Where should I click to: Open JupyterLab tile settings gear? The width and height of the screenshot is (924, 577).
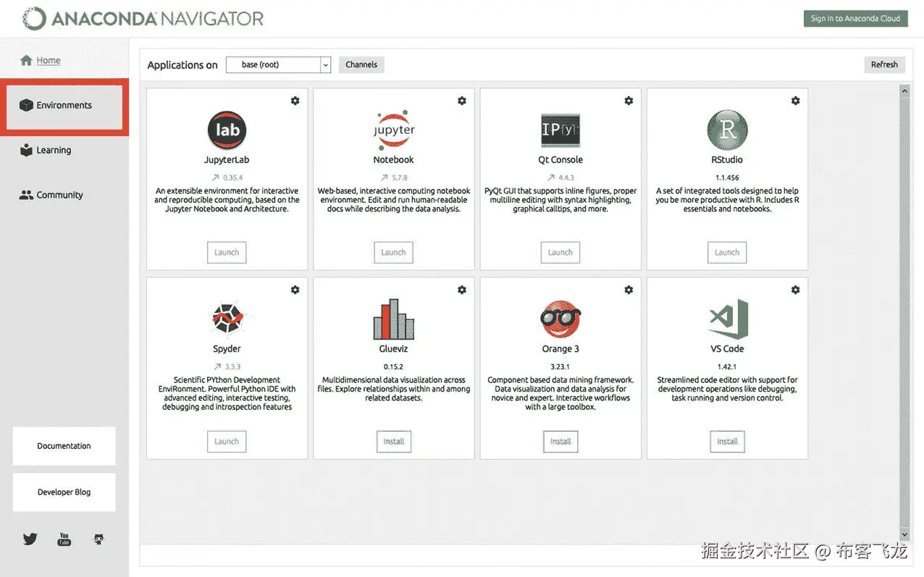pos(295,101)
